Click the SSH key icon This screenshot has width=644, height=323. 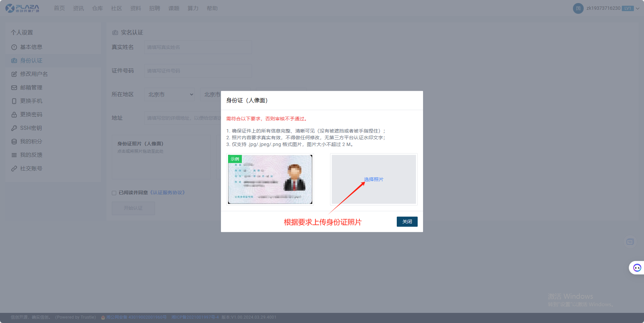(14, 128)
